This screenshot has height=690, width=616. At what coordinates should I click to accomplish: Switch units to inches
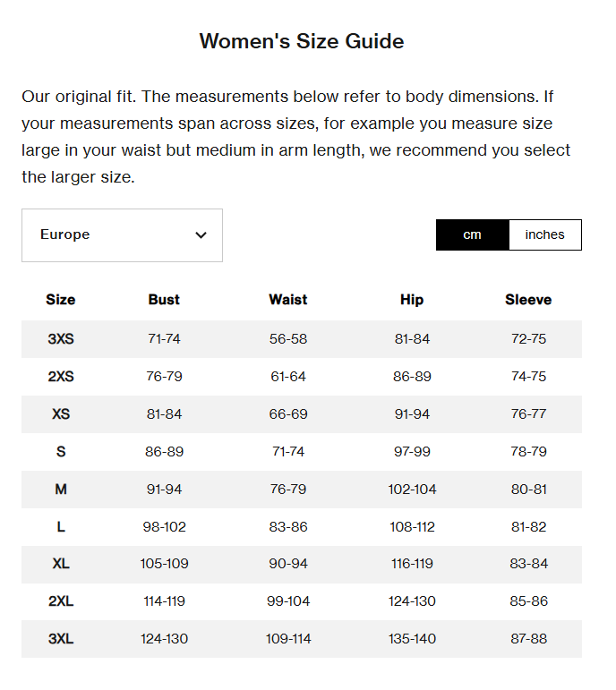point(544,234)
